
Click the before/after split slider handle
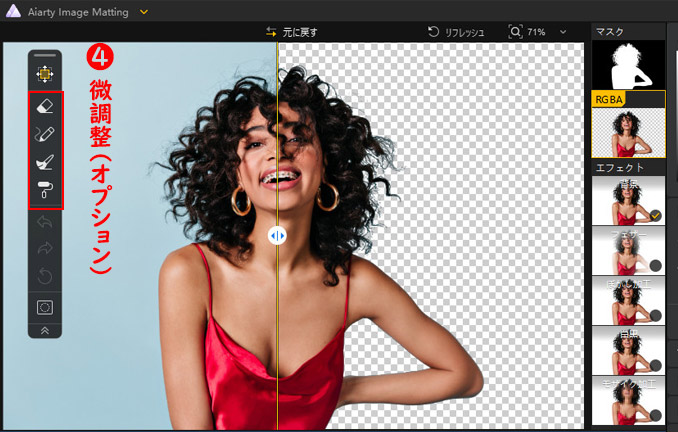click(277, 236)
